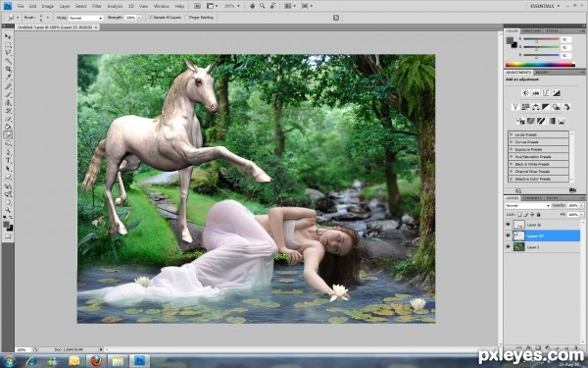Hide Layer 26 visibility eye
The width and height of the screenshot is (588, 368).
[508, 225]
